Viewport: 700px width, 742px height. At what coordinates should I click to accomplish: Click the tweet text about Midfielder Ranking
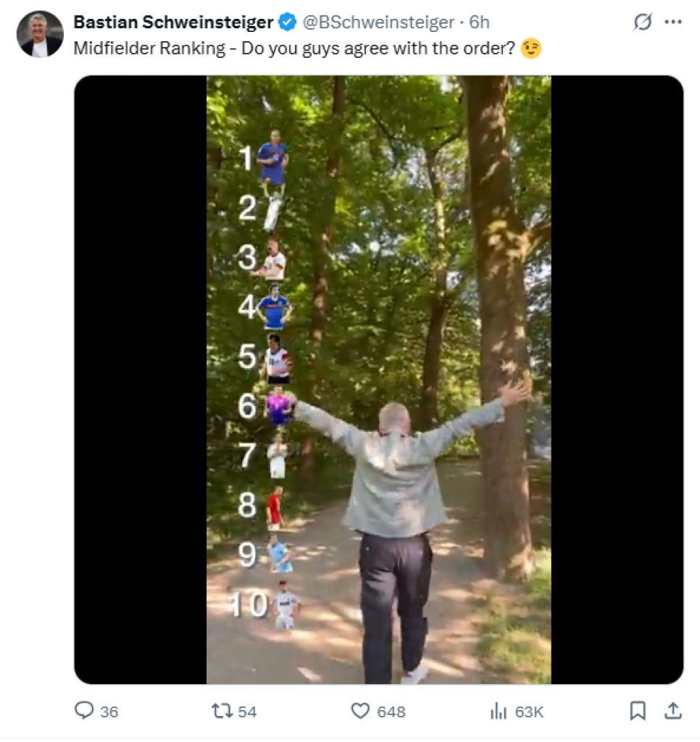(x=295, y=49)
